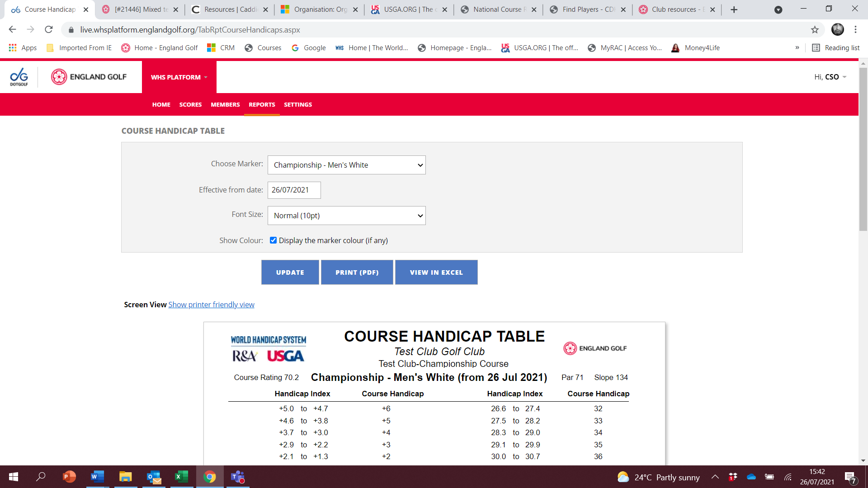868x488 pixels.
Task: Uncheck Display the marker colour checkbox
Action: 273,240
